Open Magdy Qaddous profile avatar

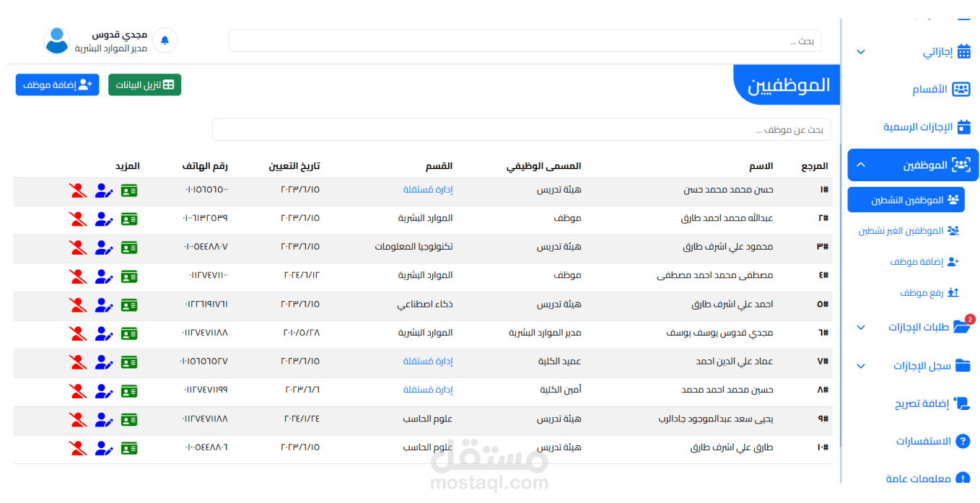(x=57, y=40)
